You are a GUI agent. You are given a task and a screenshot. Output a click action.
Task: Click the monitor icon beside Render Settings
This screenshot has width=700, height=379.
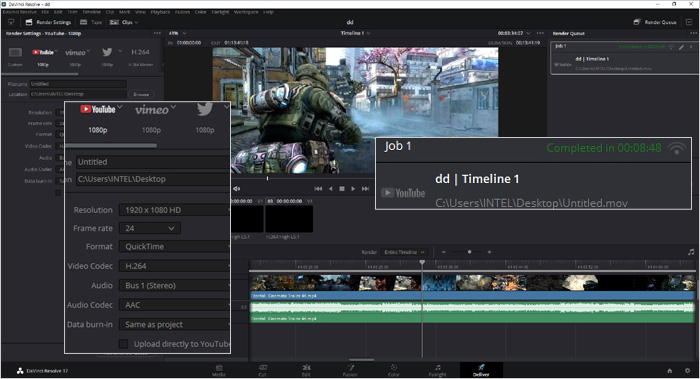[x=11, y=22]
